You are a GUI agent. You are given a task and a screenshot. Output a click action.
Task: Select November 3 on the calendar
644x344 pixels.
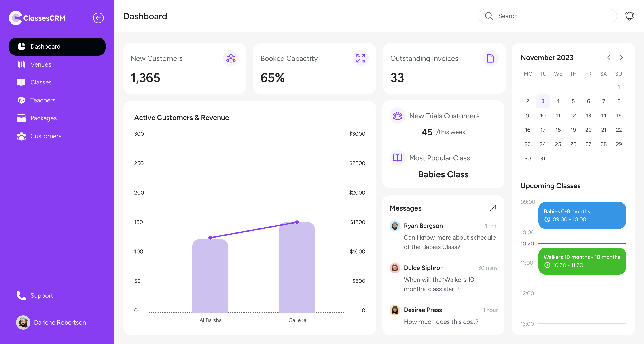pyautogui.click(x=543, y=101)
